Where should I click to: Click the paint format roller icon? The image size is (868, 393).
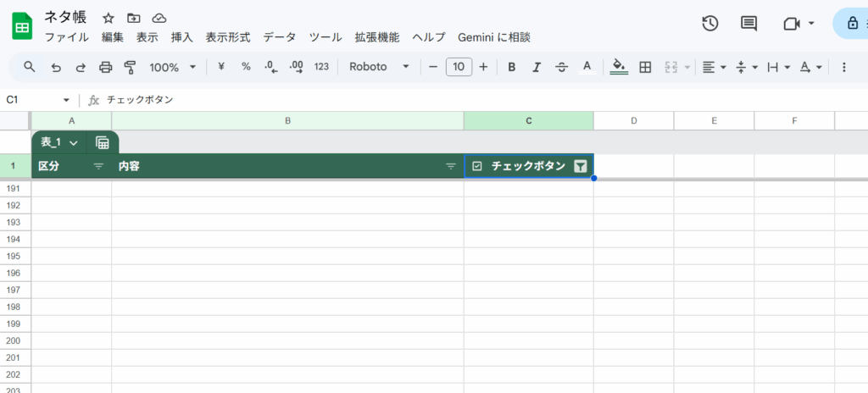point(130,67)
